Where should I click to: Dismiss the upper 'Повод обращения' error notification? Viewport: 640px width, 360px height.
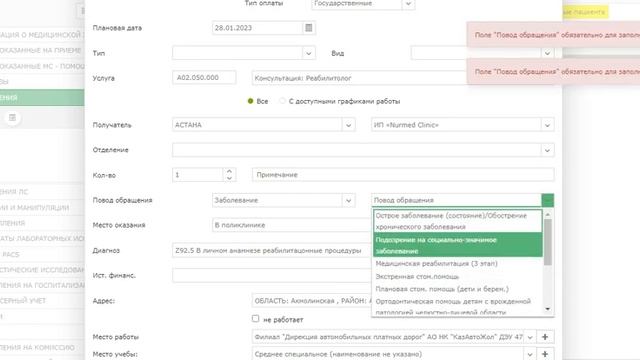pos(553,35)
